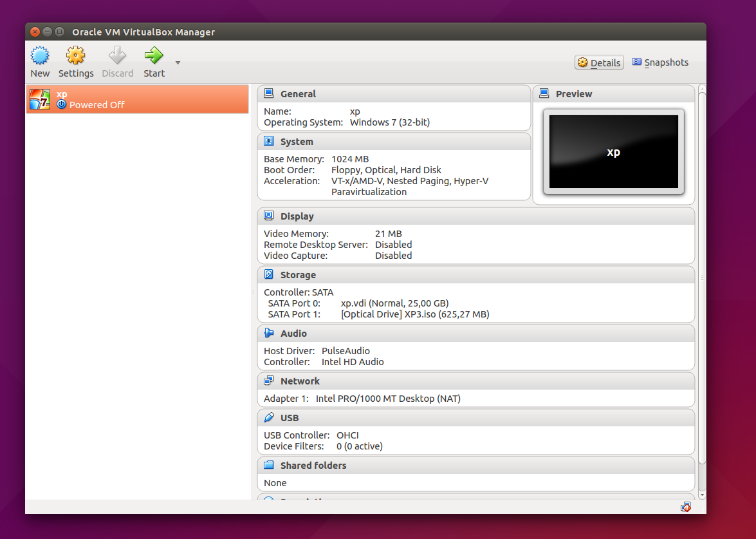
Task: Click the Video Capture Disabled value
Action: pos(393,256)
